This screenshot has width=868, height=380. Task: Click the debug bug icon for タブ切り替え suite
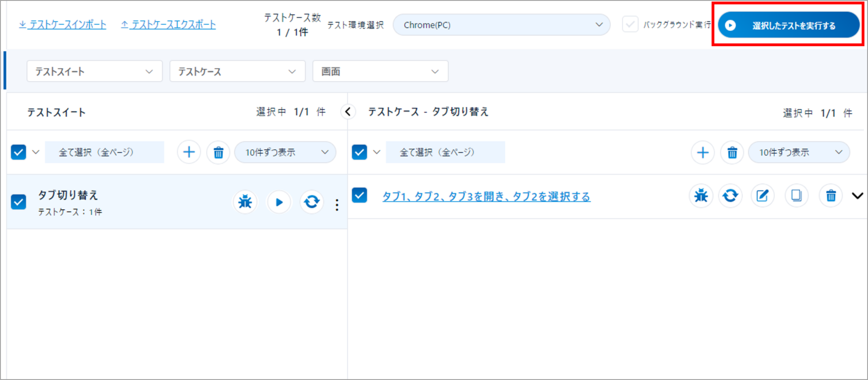pos(245,202)
